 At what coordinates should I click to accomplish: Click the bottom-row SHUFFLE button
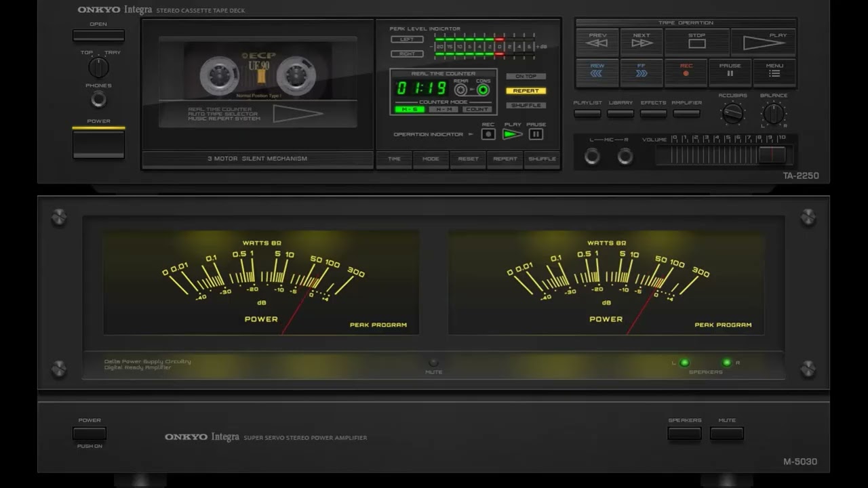542,159
